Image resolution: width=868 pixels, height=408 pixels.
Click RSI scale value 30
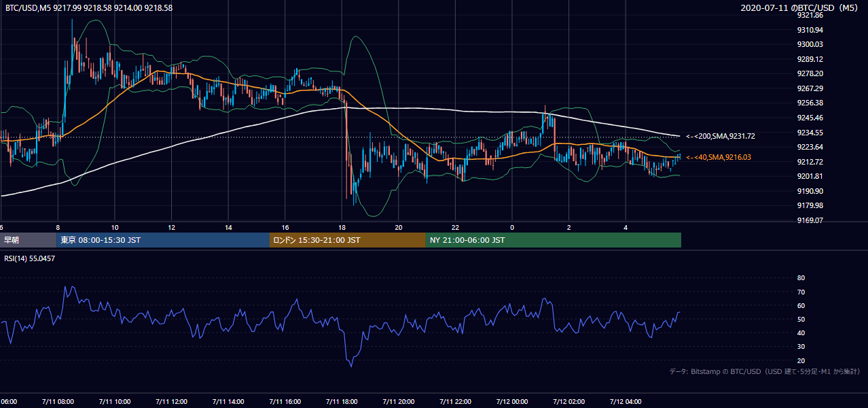click(x=801, y=346)
